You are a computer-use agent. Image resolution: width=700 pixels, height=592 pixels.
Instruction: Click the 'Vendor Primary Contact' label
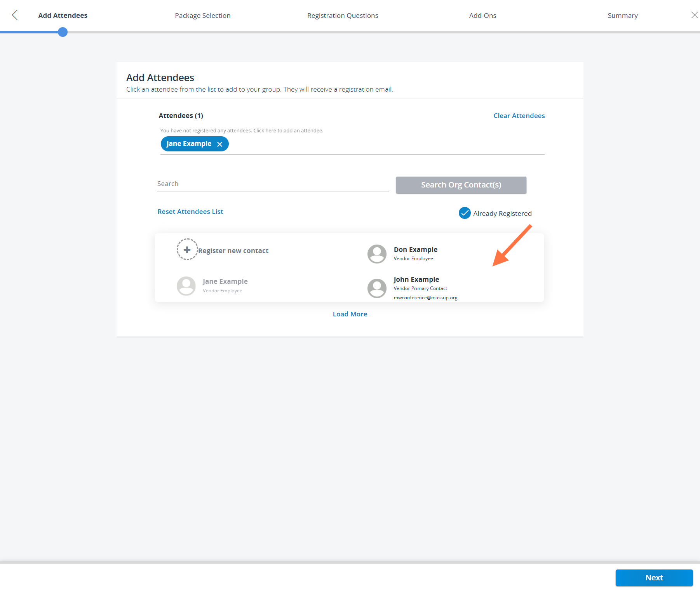click(x=420, y=288)
